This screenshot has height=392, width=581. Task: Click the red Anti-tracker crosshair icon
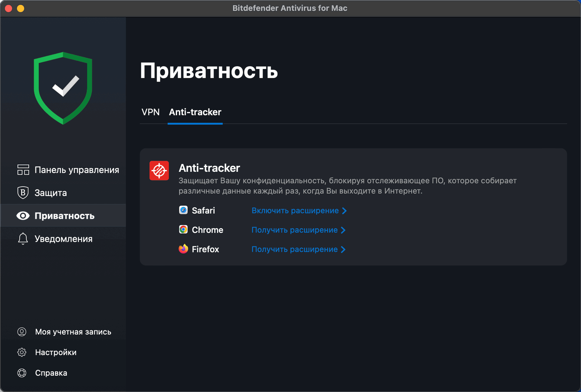tap(159, 170)
